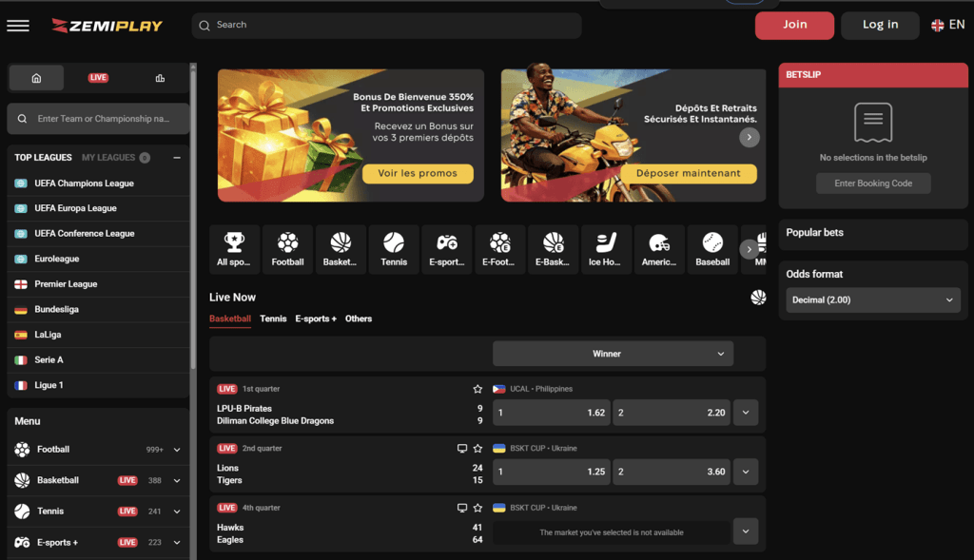The image size is (974, 560).
Task: Open the Odds format Decimal dropdown
Action: tap(872, 300)
